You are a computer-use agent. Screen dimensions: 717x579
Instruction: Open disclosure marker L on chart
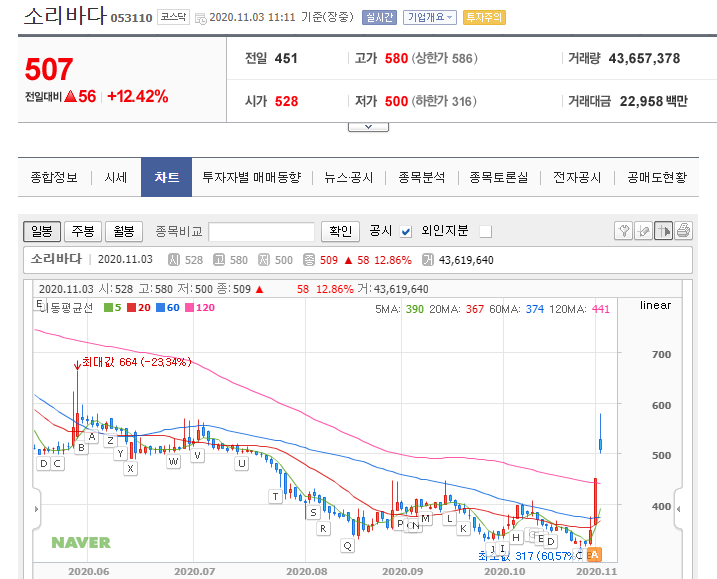pyautogui.click(x=449, y=519)
